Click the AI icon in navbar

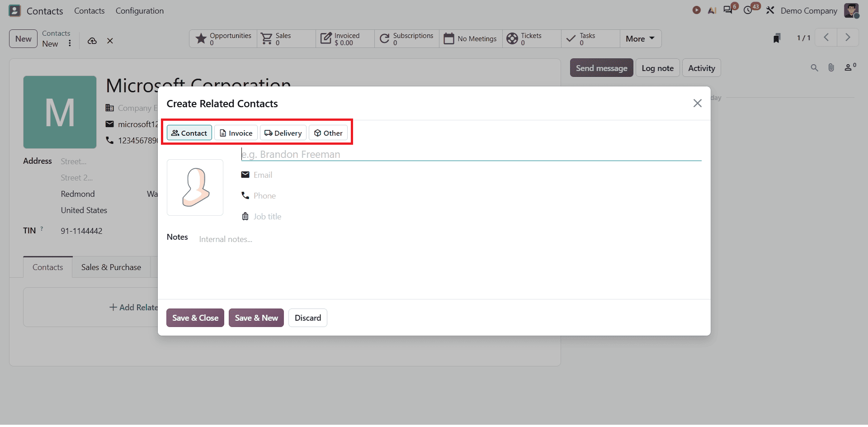coord(712,10)
